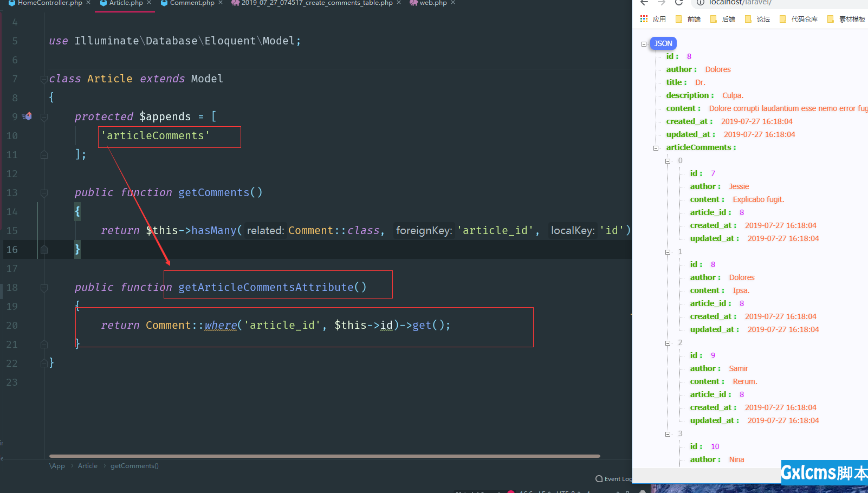Click the \App breadcrumb
This screenshot has height=493, width=868.
(57, 466)
